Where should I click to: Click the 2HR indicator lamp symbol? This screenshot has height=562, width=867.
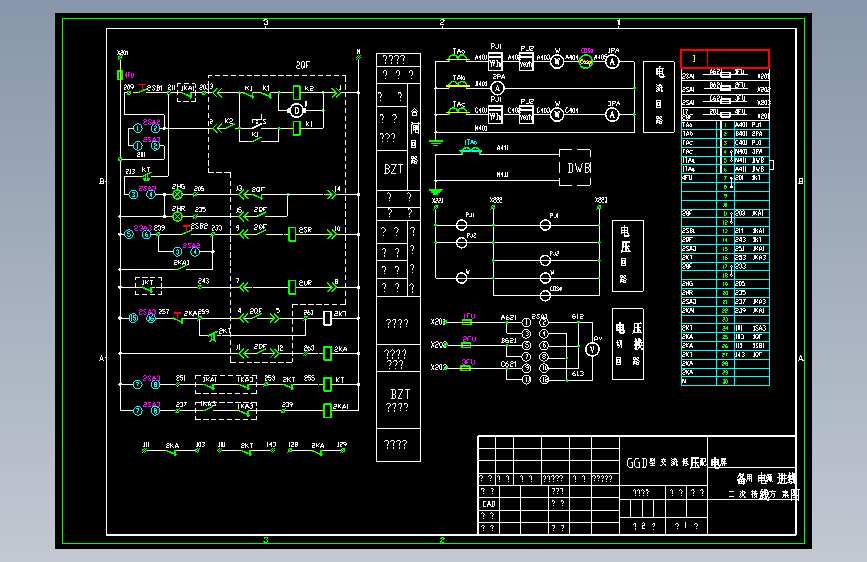point(177,216)
